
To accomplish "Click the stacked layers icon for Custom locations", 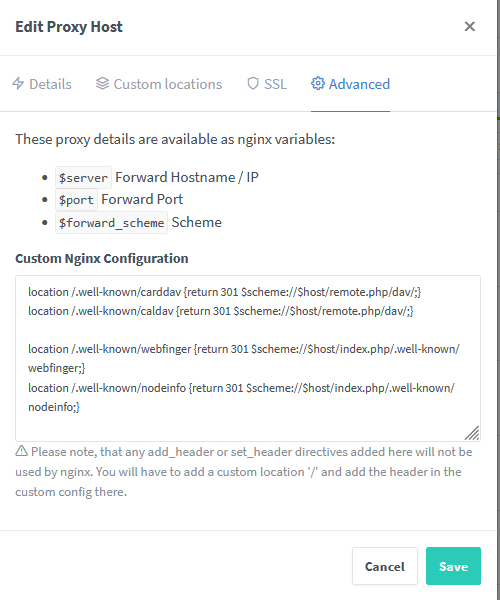I will tap(102, 83).
